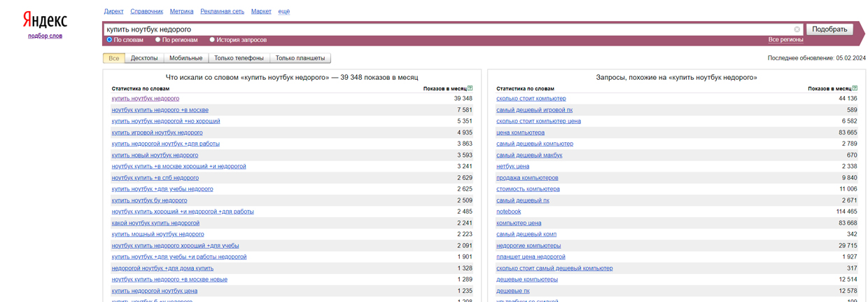Select the 'История запросов' radio button

click(212, 40)
